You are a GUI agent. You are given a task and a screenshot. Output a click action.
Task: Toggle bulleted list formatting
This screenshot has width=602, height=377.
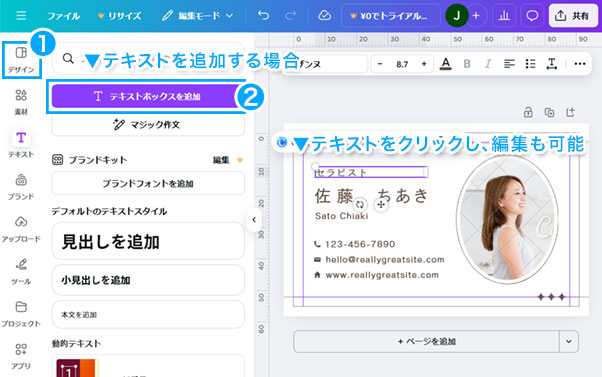coord(530,64)
